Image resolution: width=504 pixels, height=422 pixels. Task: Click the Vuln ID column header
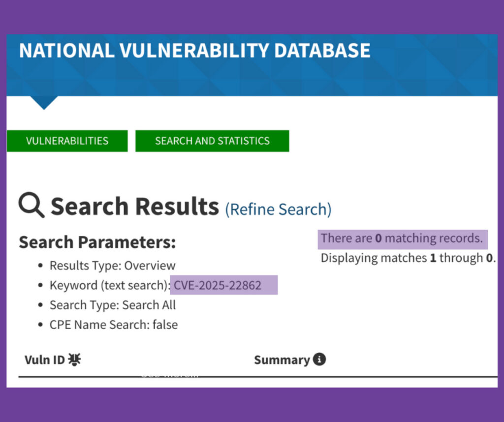45,360
